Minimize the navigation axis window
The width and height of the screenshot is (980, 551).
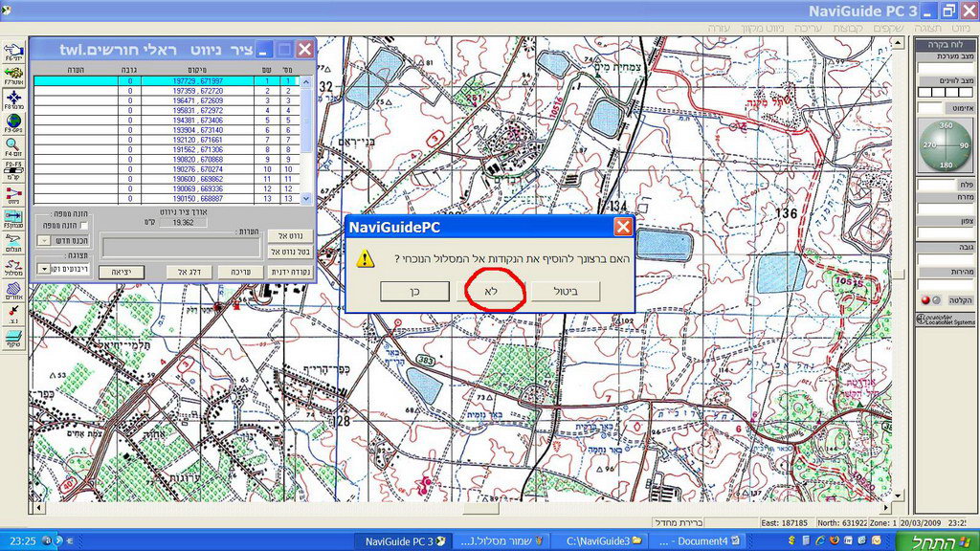pyautogui.click(x=263, y=50)
